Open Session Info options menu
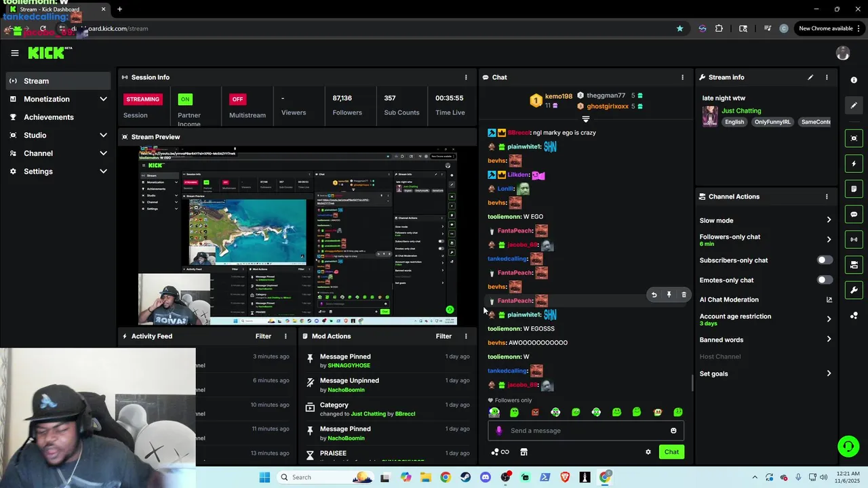 (466, 77)
